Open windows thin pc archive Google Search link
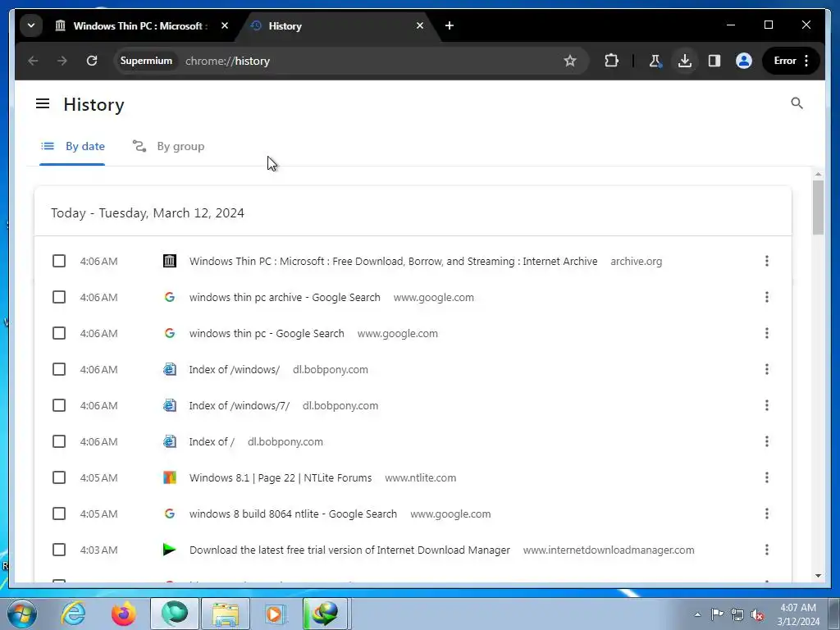Image resolution: width=840 pixels, height=630 pixels. [285, 297]
